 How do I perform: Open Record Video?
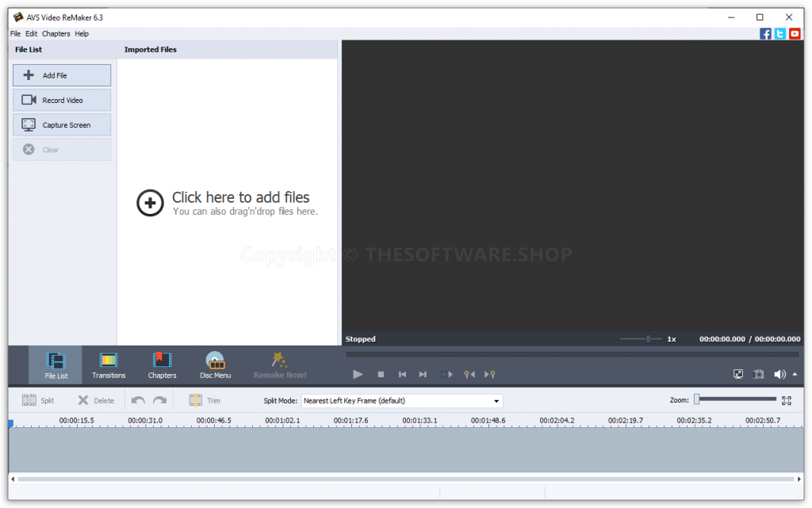[62, 100]
